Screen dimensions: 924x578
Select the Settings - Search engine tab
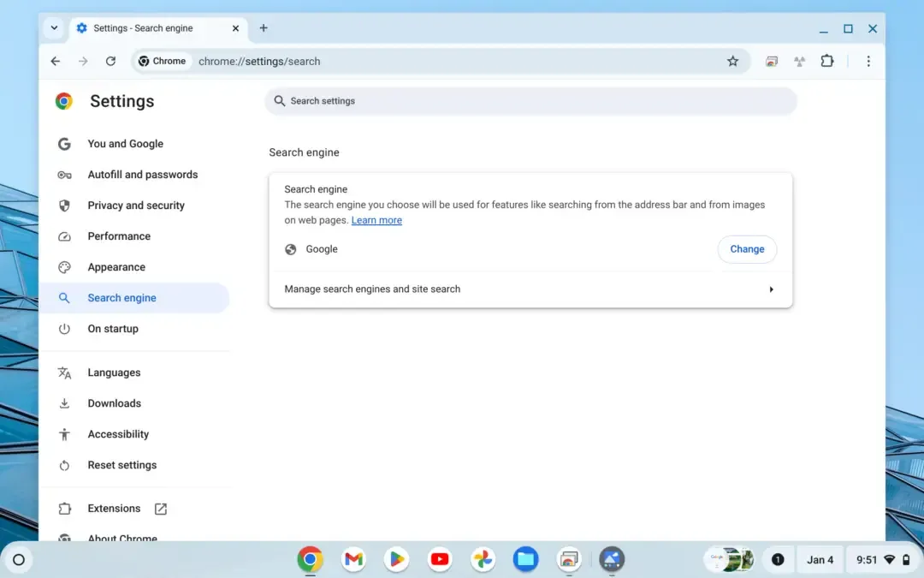point(158,28)
